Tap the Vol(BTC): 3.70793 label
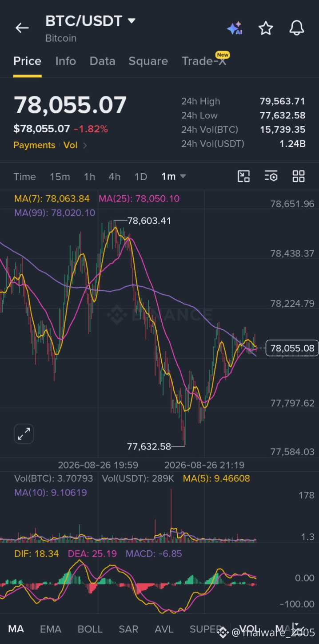The width and height of the screenshot is (319, 644). click(54, 478)
